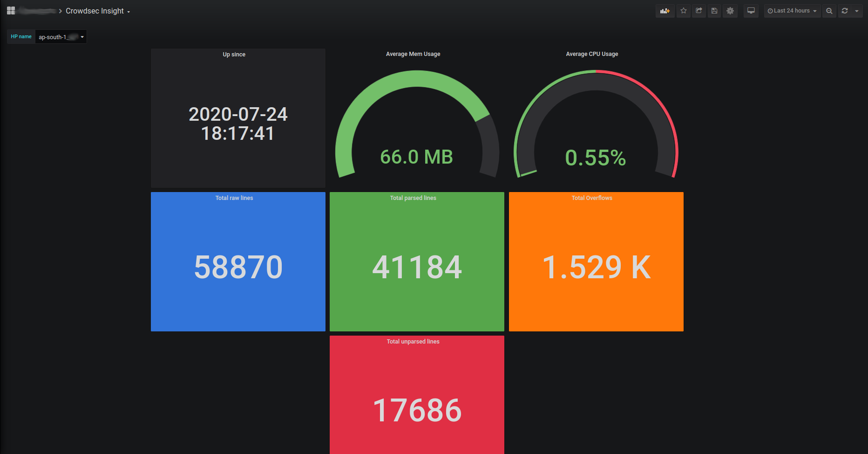Refresh the dashboard

click(x=845, y=11)
